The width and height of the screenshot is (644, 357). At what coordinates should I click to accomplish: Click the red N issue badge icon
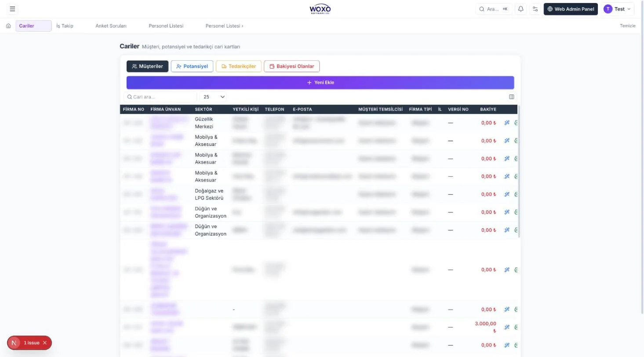pyautogui.click(x=15, y=342)
